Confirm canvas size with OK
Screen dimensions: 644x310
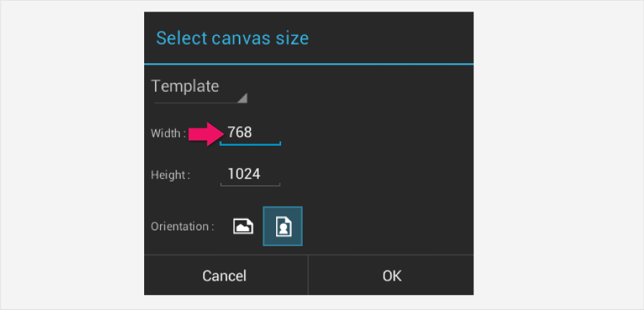click(x=391, y=275)
